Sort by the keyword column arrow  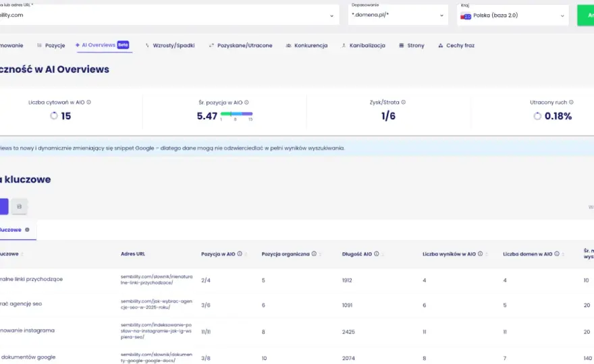[22, 254]
